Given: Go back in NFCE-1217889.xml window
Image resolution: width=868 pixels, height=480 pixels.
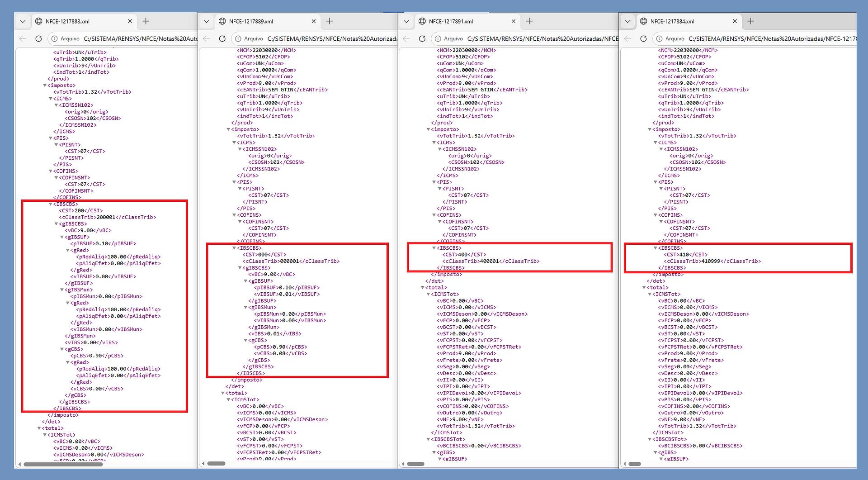Looking at the screenshot, I should (x=207, y=39).
